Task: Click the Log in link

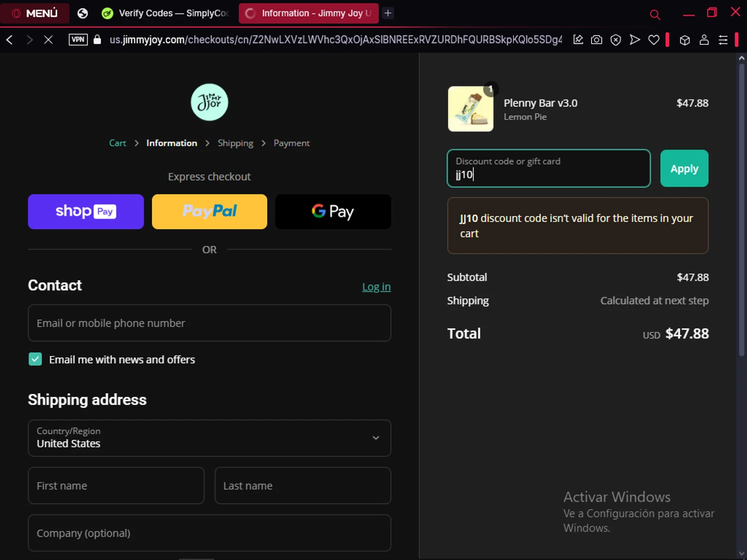Action: pyautogui.click(x=376, y=287)
